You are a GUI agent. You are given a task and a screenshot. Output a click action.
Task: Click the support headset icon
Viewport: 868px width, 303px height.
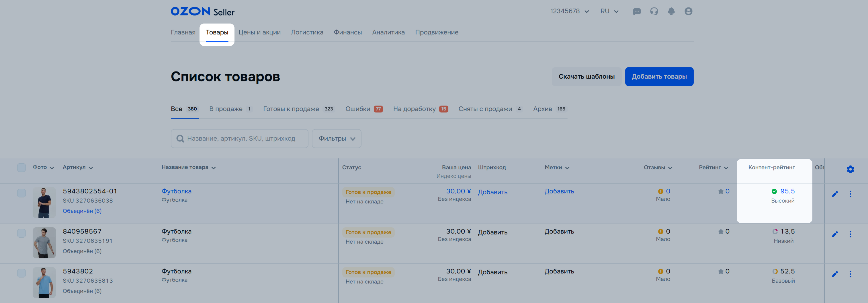pos(654,11)
